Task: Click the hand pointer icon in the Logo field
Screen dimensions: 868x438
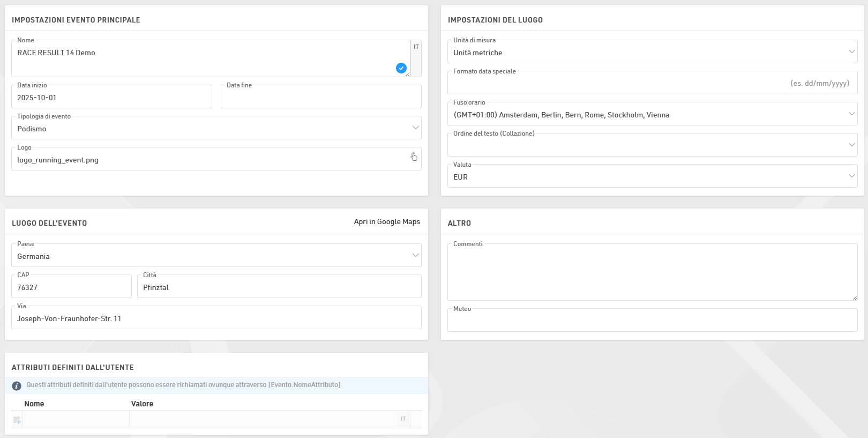Action: click(x=414, y=157)
